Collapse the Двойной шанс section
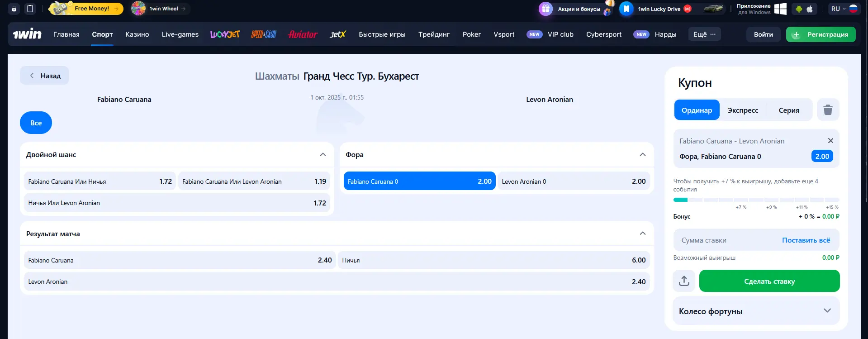The height and width of the screenshot is (339, 868). (x=323, y=155)
